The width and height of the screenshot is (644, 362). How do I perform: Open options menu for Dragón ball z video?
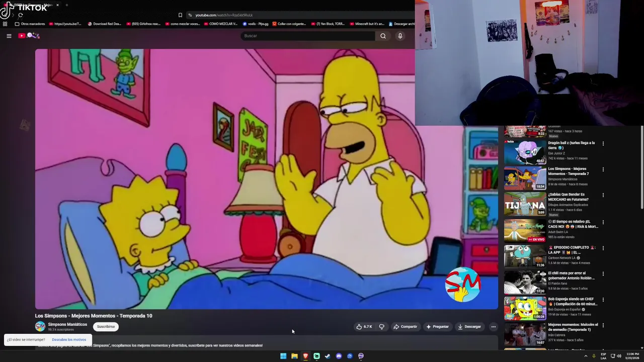[x=603, y=143]
